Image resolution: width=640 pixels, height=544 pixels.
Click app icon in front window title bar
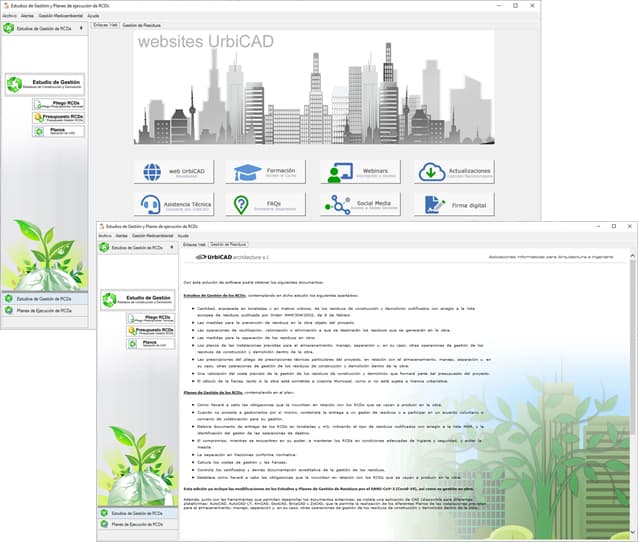pyautogui.click(x=102, y=226)
